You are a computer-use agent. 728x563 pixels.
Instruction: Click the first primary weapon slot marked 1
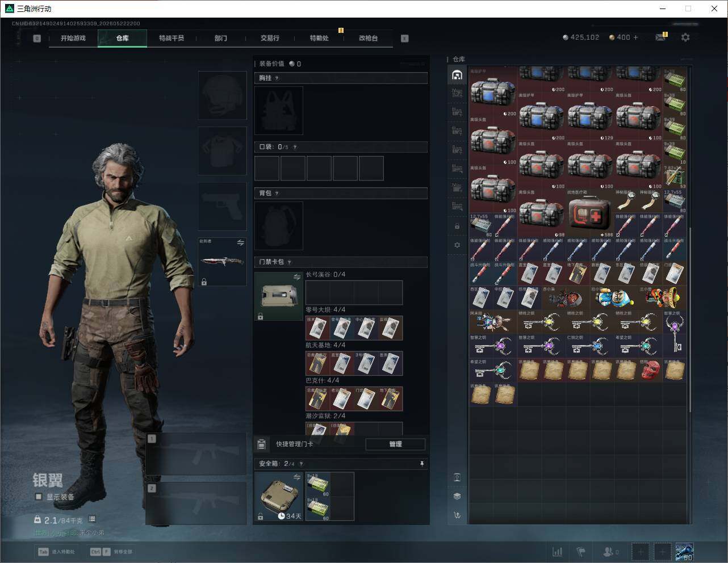point(196,454)
